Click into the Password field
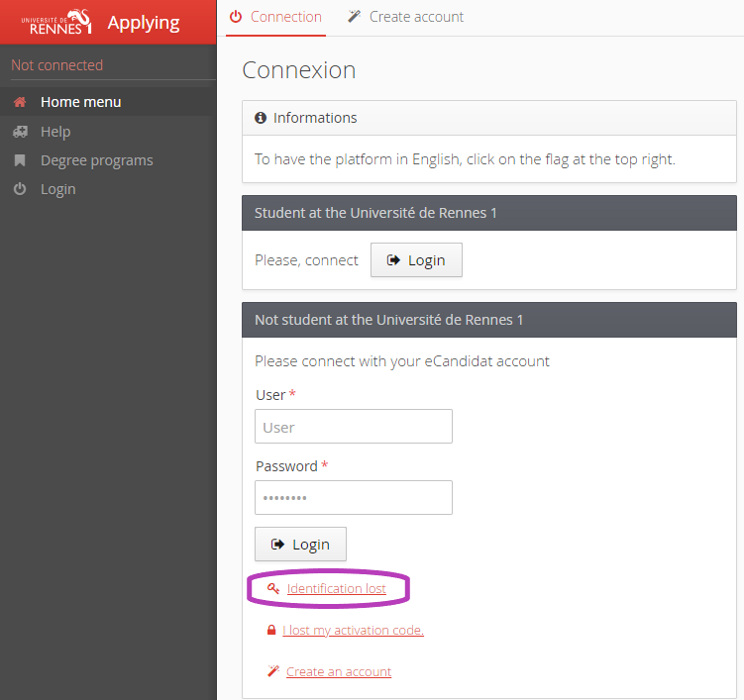The height and width of the screenshot is (700, 744). (353, 498)
